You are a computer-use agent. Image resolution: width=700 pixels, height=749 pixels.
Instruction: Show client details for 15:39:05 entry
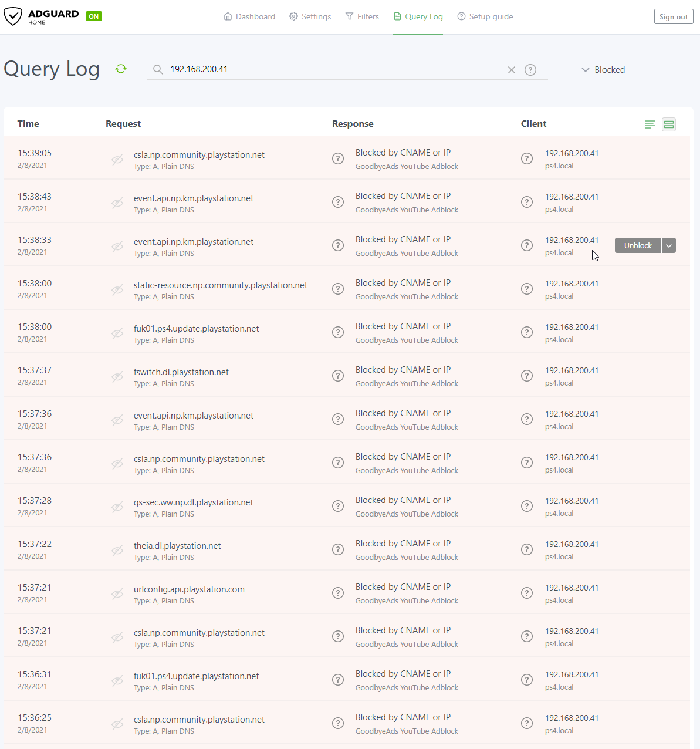coord(527,158)
